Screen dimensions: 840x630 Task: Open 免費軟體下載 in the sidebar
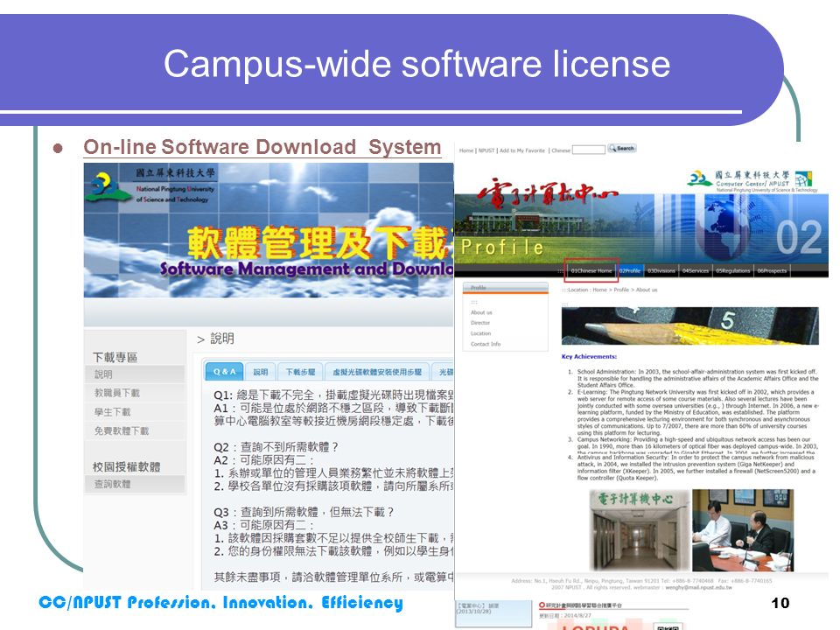click(135, 430)
